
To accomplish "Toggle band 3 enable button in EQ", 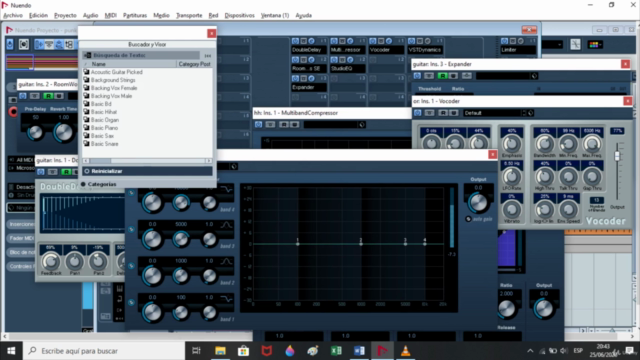I will point(131,229).
